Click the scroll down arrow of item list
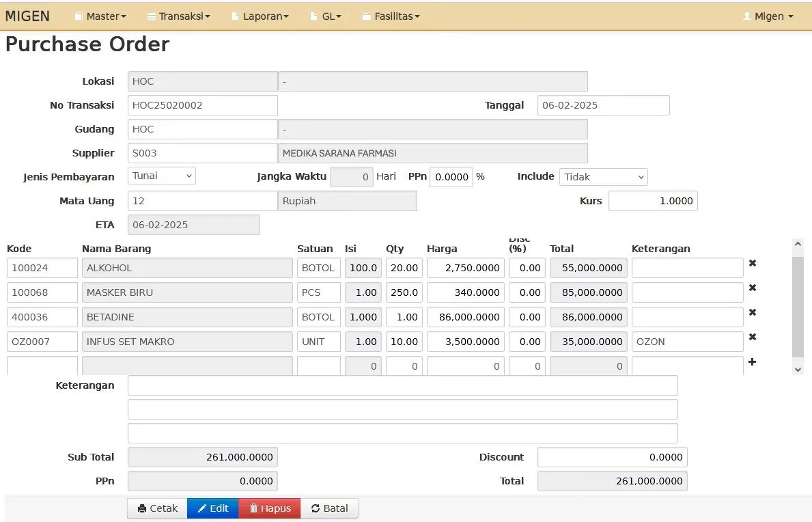 pyautogui.click(x=798, y=369)
